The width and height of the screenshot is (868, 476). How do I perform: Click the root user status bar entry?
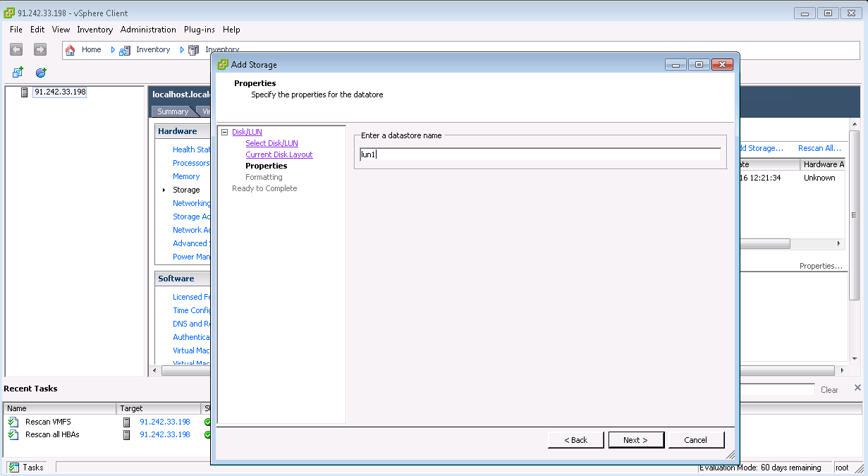pos(843,468)
